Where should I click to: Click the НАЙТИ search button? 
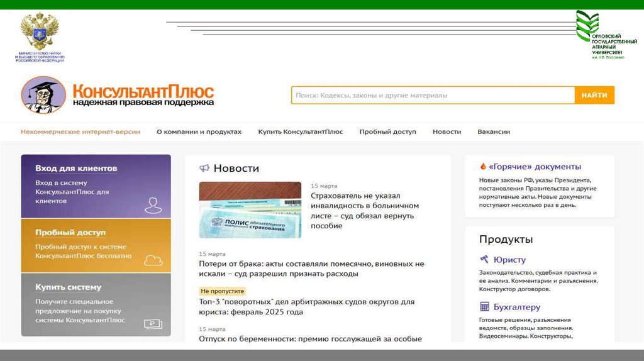click(594, 95)
